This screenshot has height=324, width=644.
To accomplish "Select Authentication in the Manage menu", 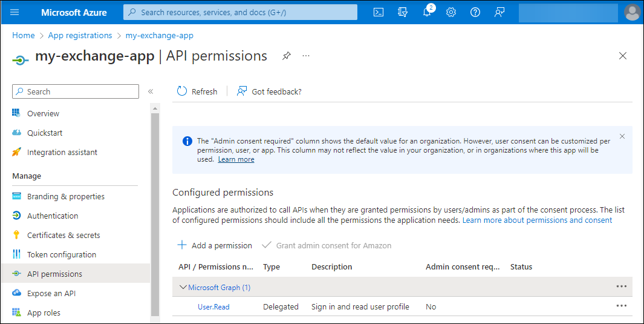I will point(53,216).
